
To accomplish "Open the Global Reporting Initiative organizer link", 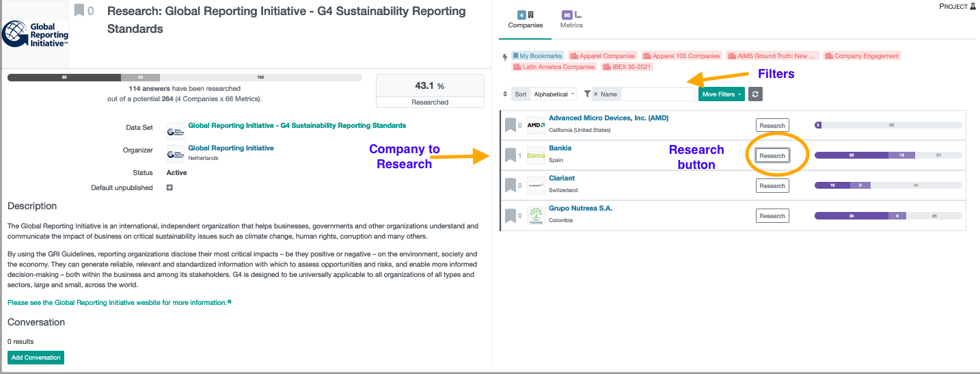I will pos(231,148).
